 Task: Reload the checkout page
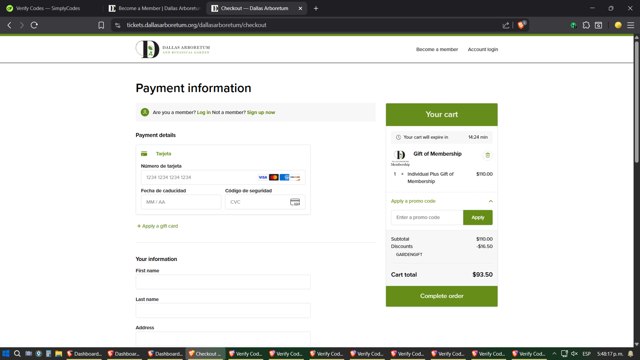(34, 25)
